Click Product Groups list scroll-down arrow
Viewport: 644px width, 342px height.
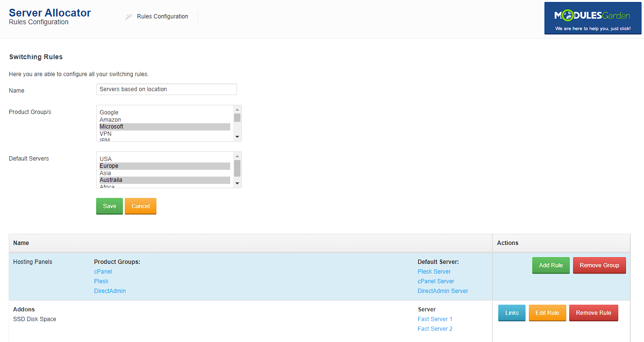click(237, 137)
